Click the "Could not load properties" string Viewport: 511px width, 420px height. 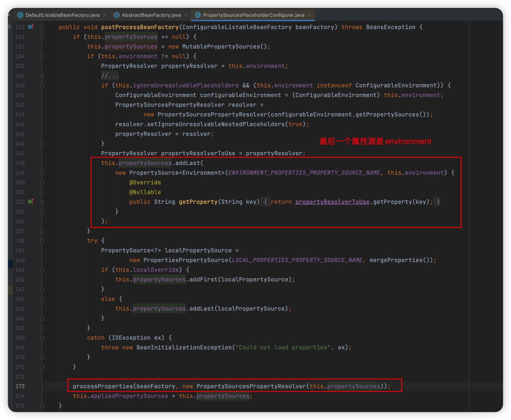point(283,348)
